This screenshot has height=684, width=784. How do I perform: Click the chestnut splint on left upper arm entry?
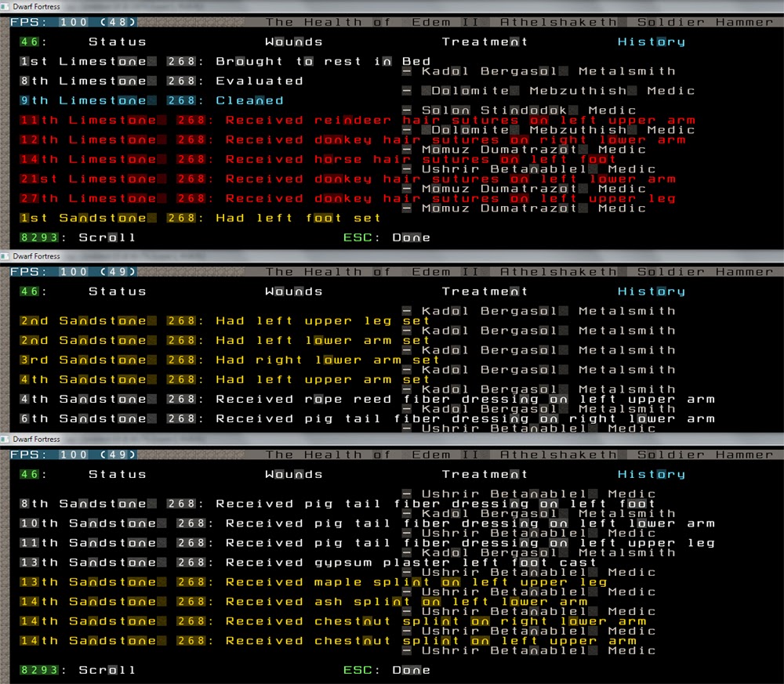(328, 641)
